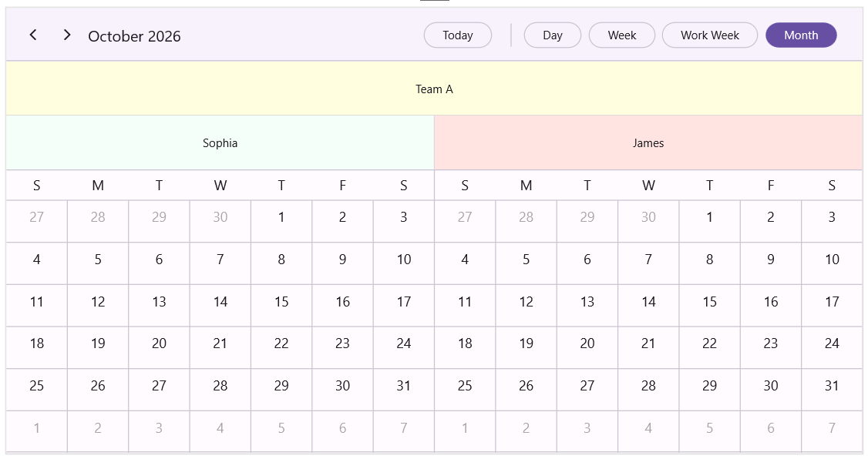The image size is (868, 459).
Task: Select October 2 in James's first week row
Action: tap(771, 221)
